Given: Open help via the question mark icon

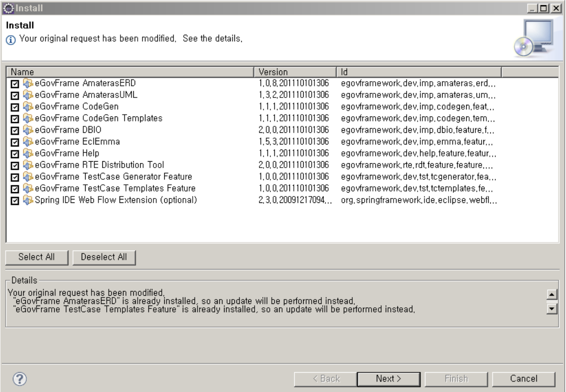Looking at the screenshot, I should point(19,379).
